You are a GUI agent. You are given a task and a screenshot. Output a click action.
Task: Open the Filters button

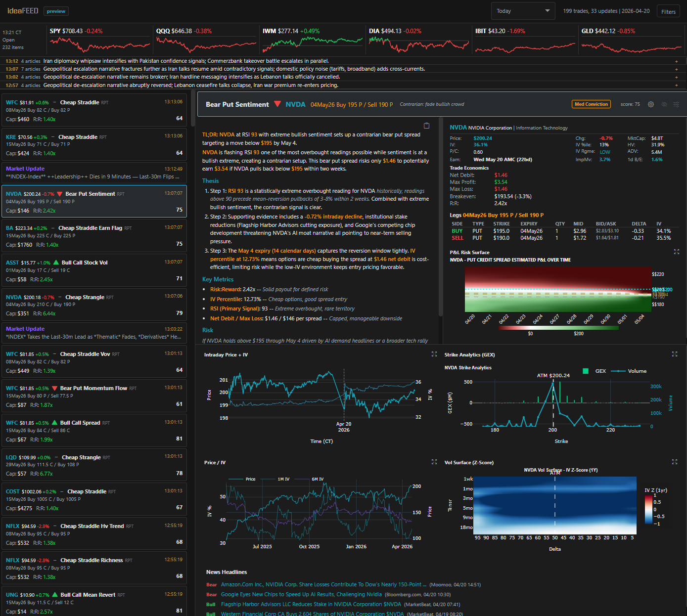click(x=668, y=11)
